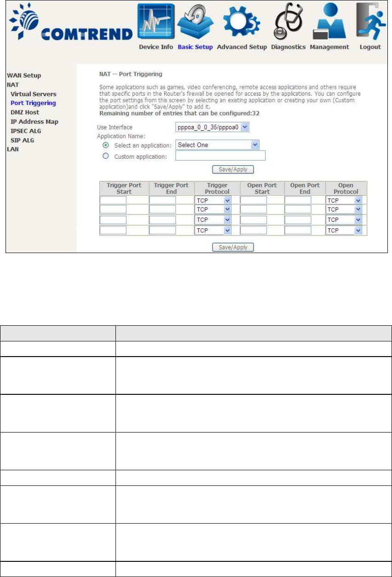Image resolution: width=392 pixels, height=577 pixels.
Task: Open the 'Select One' application dropdown
Action: [x=218, y=145]
